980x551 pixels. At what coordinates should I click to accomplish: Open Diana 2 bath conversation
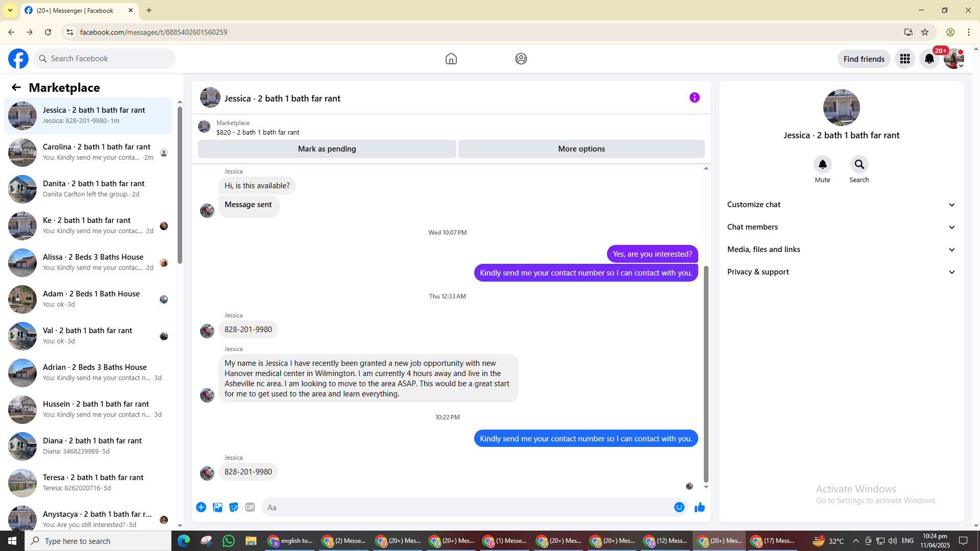(88, 446)
